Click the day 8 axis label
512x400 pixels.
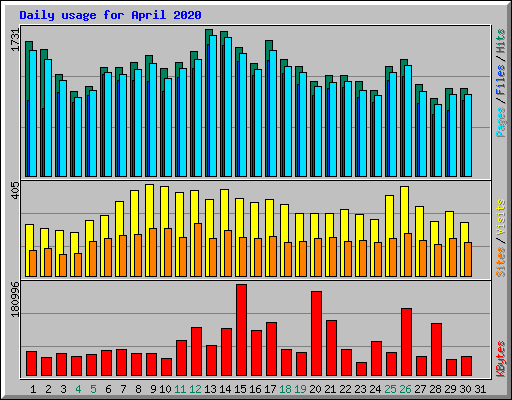[x=138, y=389]
